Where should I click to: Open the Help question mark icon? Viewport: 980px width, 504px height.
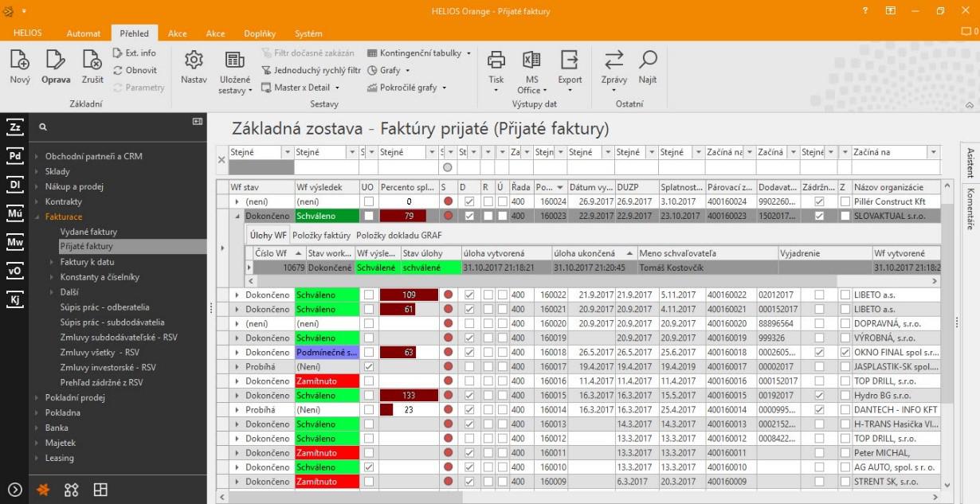865,11
